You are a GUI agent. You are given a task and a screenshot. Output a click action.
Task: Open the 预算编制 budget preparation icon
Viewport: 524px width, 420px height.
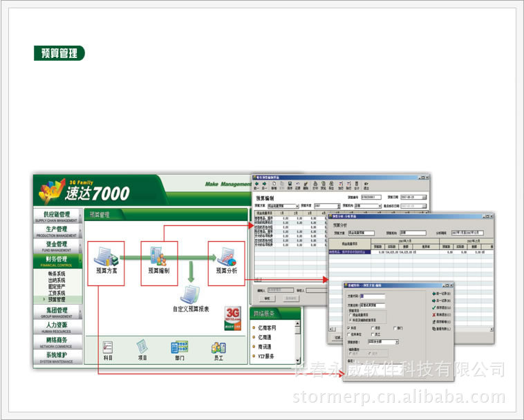tap(159, 262)
